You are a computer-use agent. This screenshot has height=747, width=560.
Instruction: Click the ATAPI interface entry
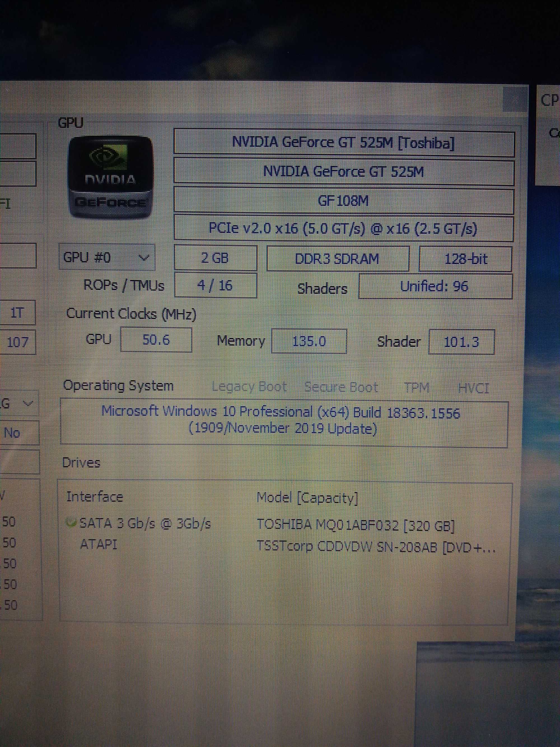[x=99, y=544]
